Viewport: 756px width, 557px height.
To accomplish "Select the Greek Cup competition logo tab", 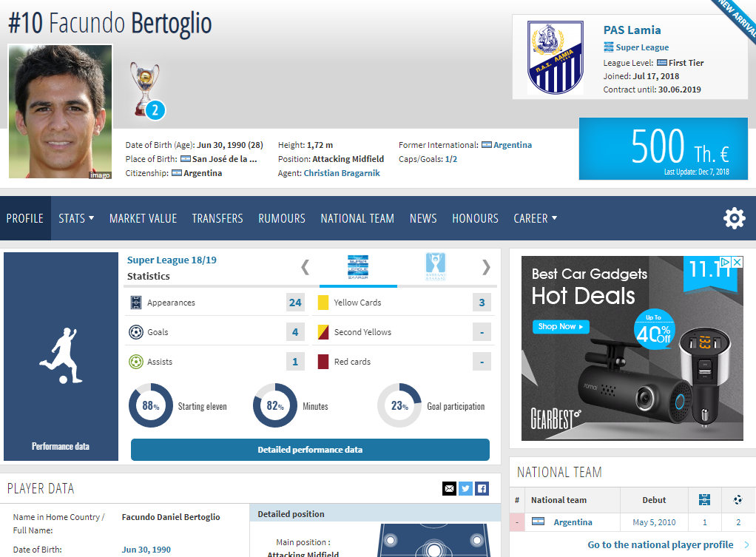I will click(x=436, y=267).
